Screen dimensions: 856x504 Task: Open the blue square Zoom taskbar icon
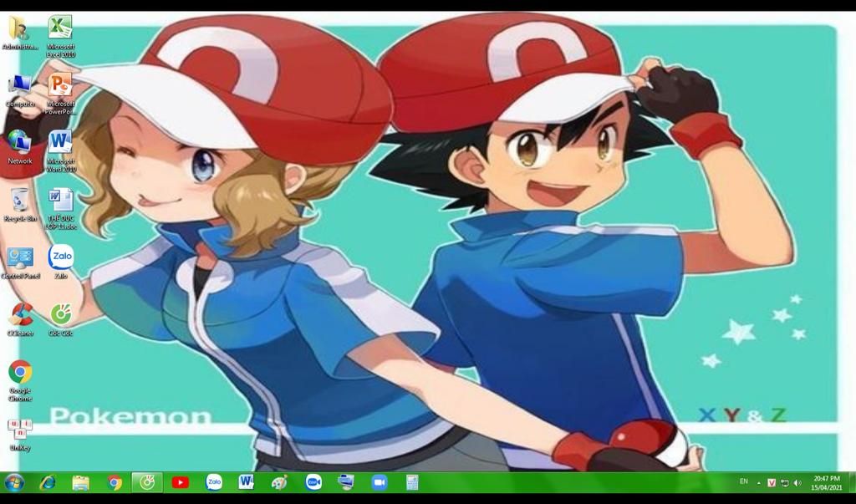(x=380, y=483)
